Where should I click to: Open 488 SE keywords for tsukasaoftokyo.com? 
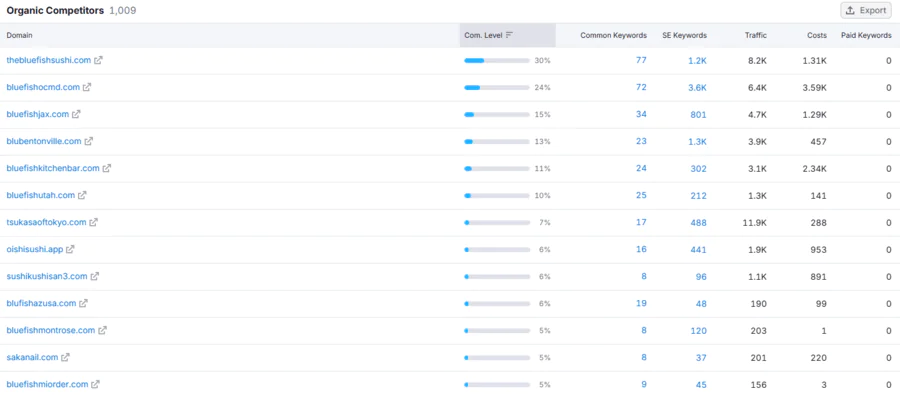(699, 222)
